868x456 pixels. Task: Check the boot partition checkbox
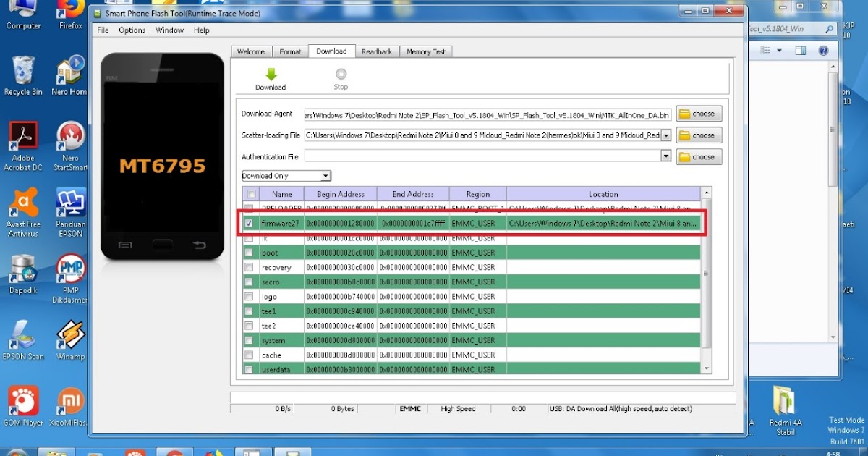[x=249, y=253]
